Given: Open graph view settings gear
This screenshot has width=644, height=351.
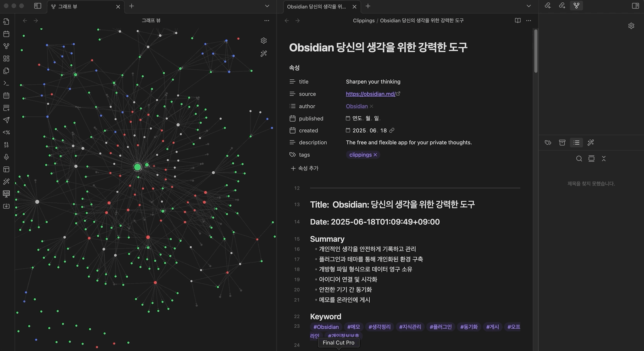Looking at the screenshot, I should pos(264,41).
